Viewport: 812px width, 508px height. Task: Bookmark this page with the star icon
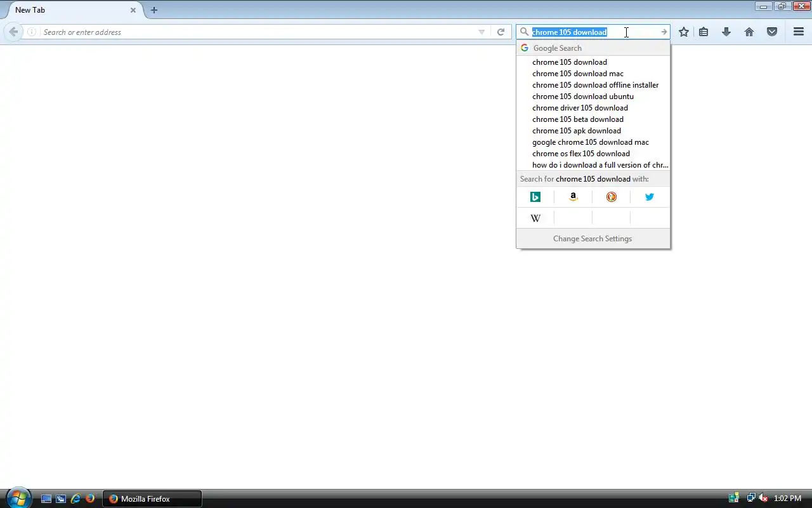coord(683,32)
